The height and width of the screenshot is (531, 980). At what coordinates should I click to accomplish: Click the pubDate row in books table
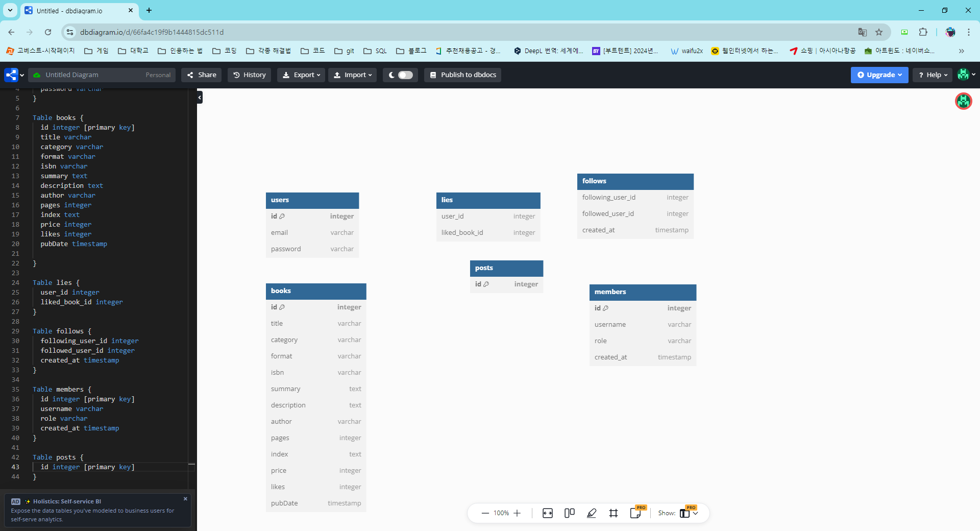[316, 503]
